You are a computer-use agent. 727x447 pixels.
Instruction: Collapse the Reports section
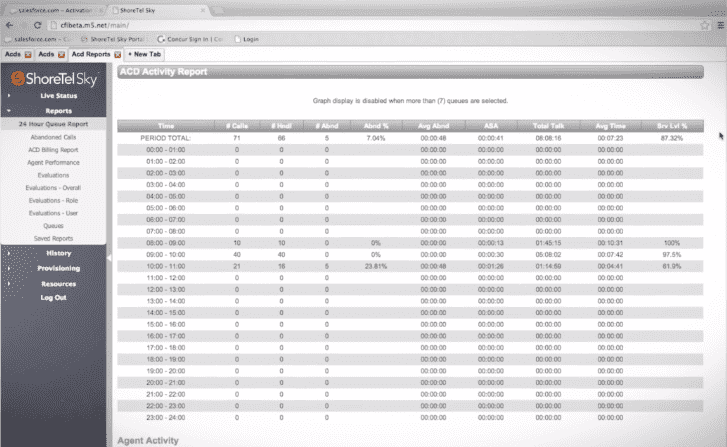(x=54, y=110)
